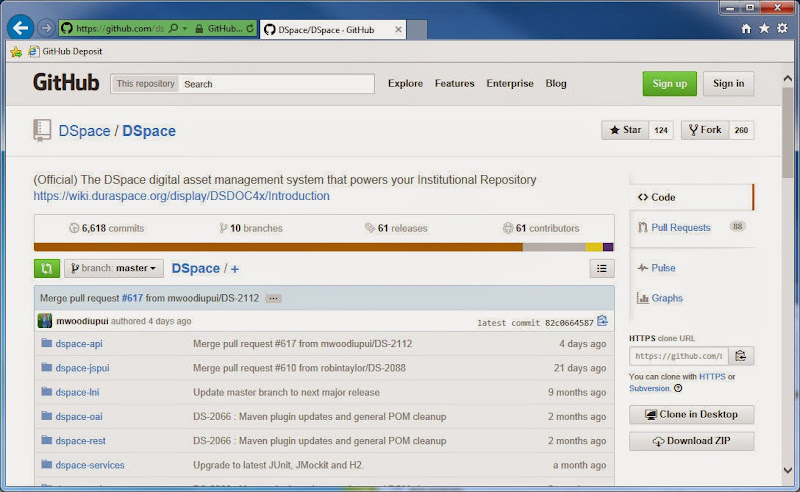This screenshot has height=492, width=800.
Task: Click the GitHub logo
Action: tap(66, 83)
